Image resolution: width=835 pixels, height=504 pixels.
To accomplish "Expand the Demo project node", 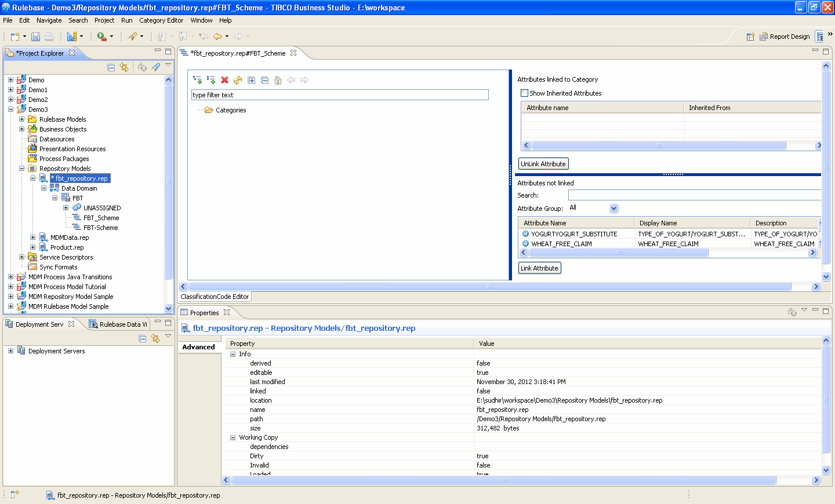I will (x=10, y=80).
